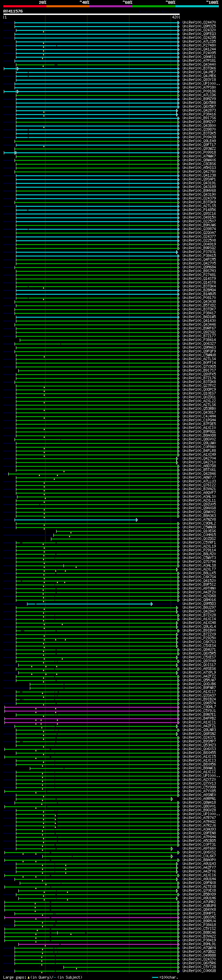
Task: Click the red ~20% legend color bar
Action: coord(25,7)
